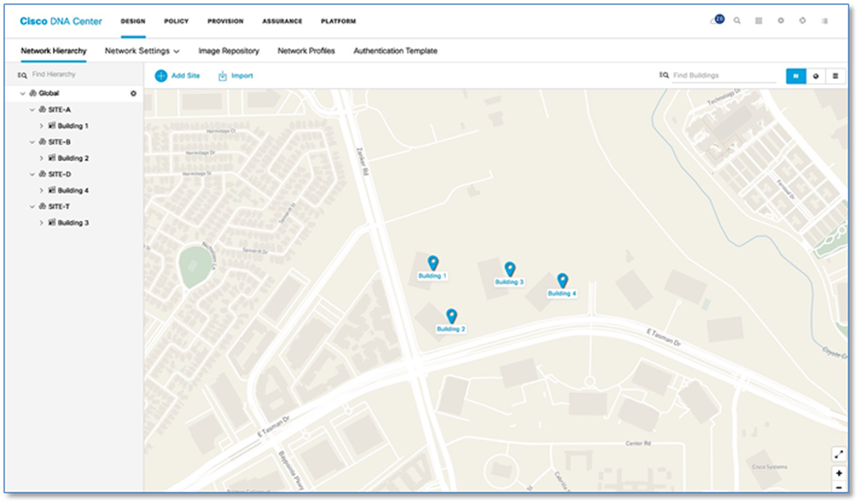Focus the Find Buildings search field
860x504 pixels.
click(x=724, y=76)
